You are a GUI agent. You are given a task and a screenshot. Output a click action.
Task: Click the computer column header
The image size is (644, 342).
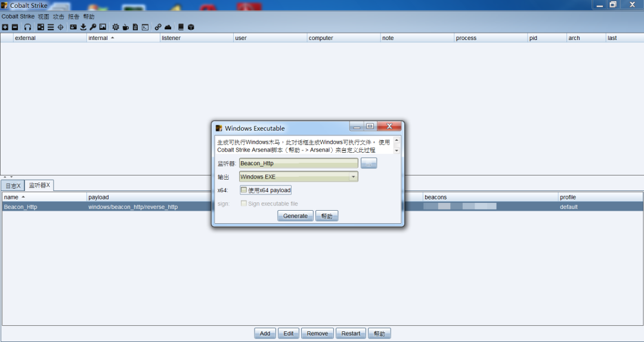pyautogui.click(x=344, y=38)
